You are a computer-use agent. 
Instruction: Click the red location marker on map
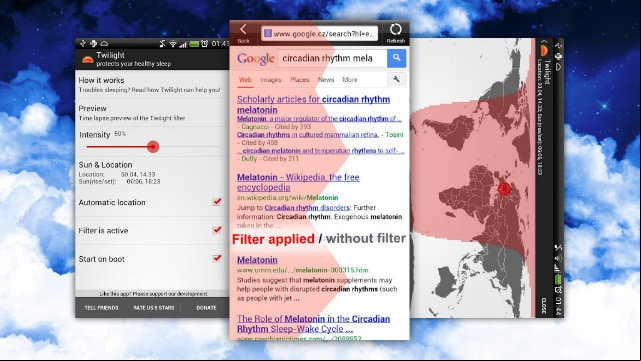[504, 189]
